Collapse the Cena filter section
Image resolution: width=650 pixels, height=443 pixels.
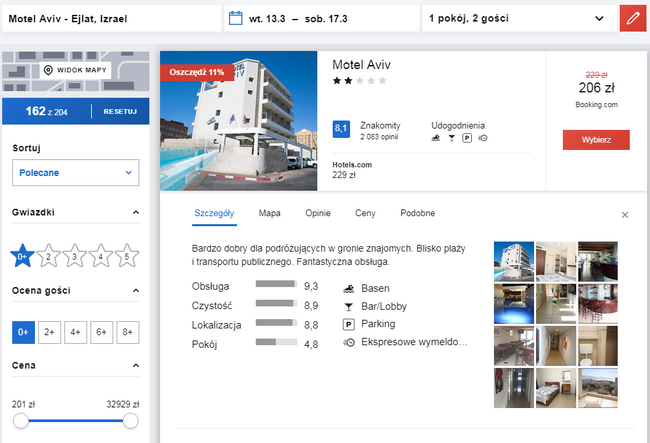(136, 366)
